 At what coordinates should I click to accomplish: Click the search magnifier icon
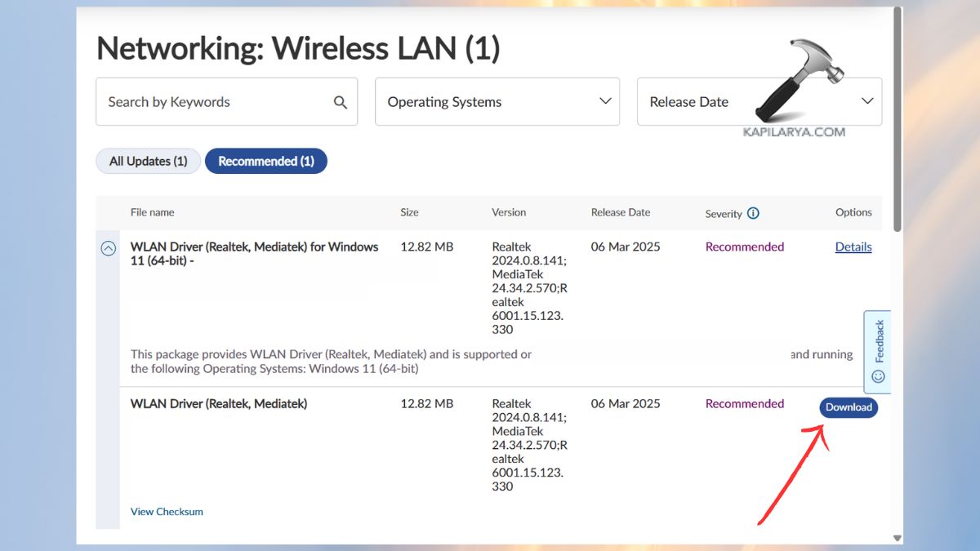coord(341,101)
